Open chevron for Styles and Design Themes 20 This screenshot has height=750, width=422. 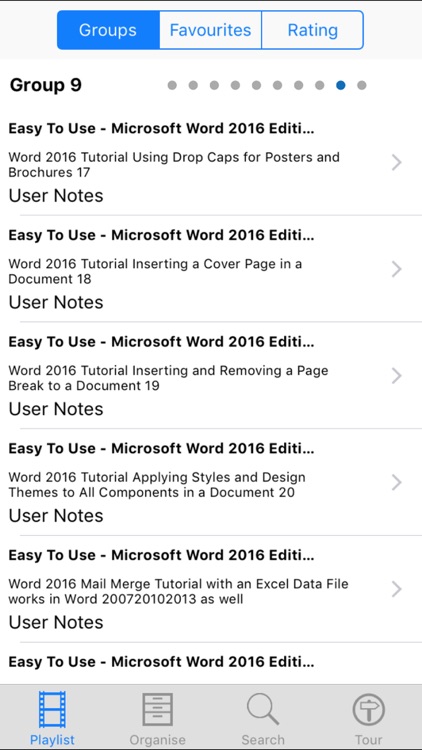coord(397,483)
